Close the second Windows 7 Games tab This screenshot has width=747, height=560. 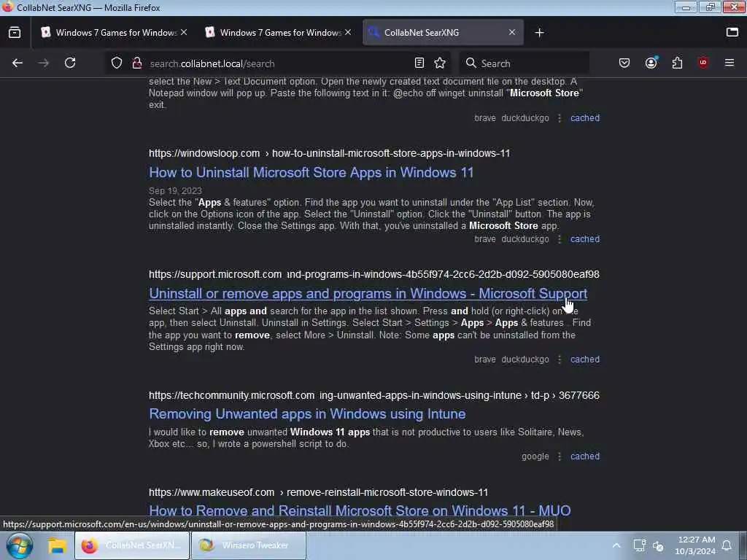click(x=348, y=32)
